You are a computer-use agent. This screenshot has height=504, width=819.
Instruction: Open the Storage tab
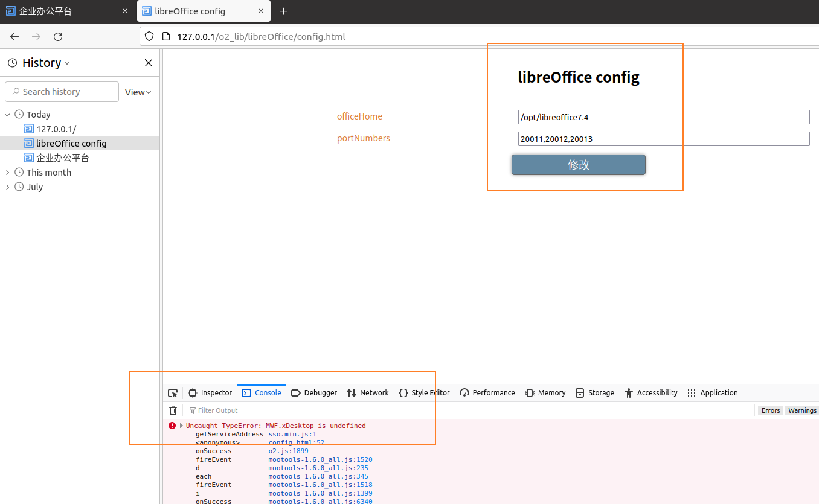[595, 393]
